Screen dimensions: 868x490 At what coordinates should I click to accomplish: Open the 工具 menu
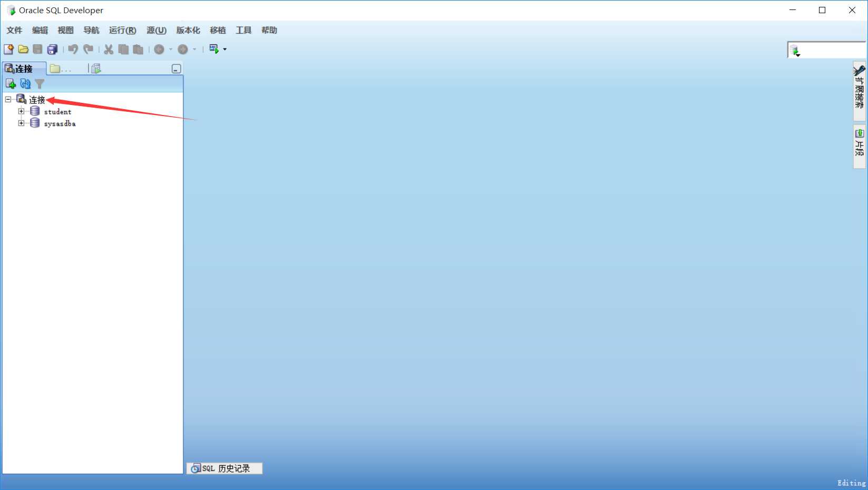[243, 30]
